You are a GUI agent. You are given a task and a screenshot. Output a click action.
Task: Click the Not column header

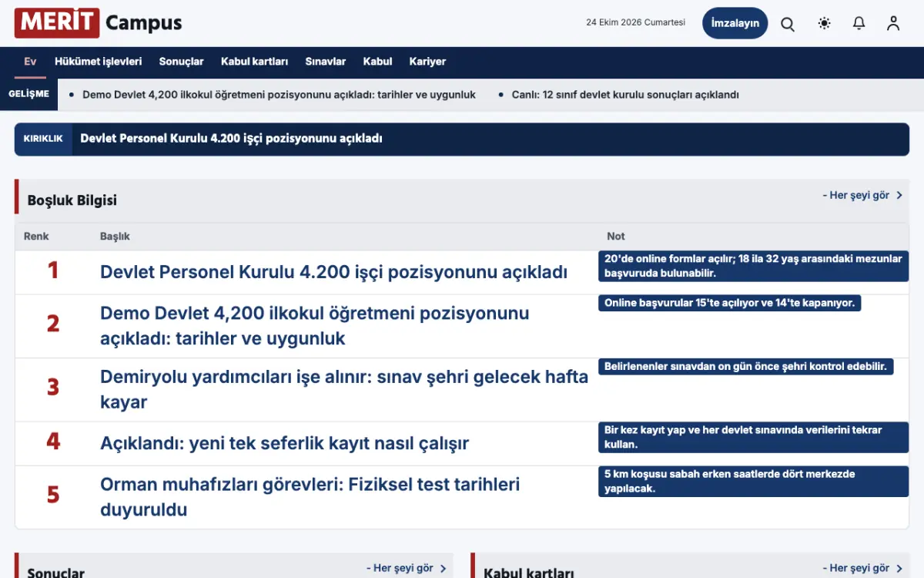click(616, 237)
